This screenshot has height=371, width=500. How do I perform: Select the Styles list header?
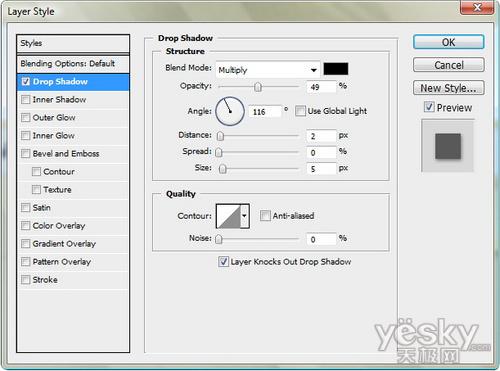coord(73,43)
